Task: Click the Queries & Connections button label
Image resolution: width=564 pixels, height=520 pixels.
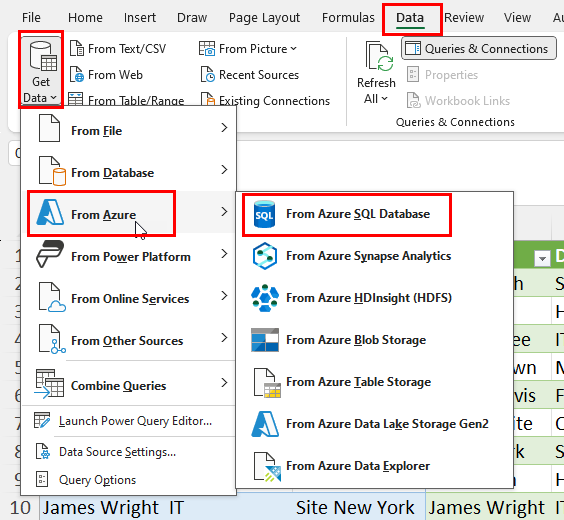Action: click(486, 49)
